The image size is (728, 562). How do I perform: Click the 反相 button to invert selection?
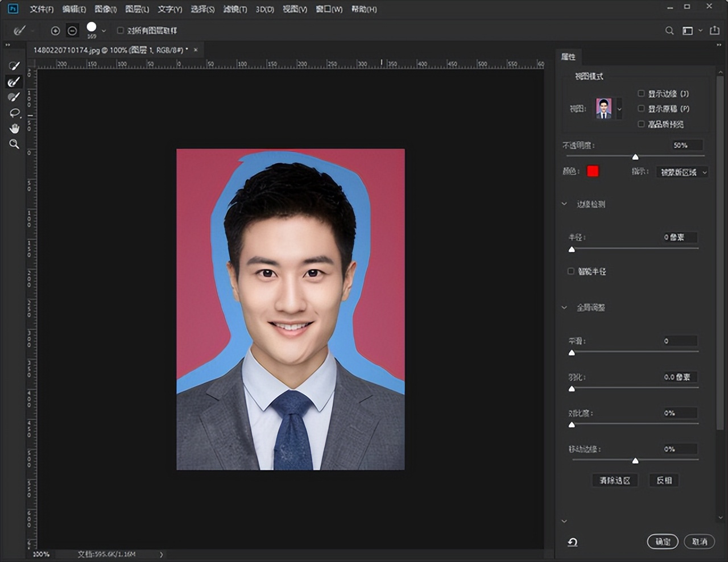click(663, 480)
